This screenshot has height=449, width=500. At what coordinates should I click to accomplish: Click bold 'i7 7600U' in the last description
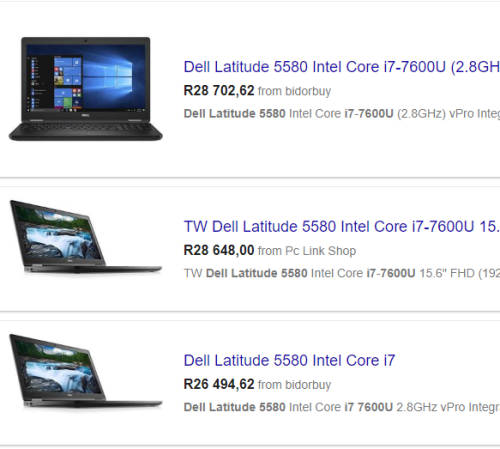(x=369, y=407)
